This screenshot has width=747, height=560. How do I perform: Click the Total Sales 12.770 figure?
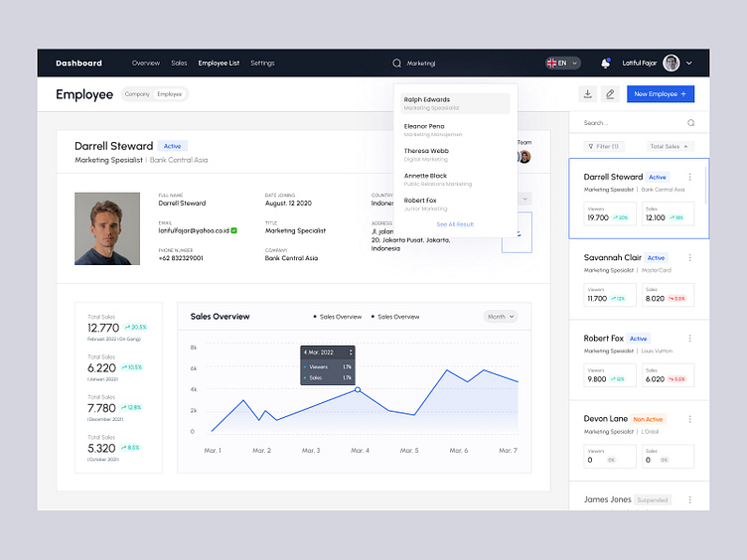click(x=103, y=328)
